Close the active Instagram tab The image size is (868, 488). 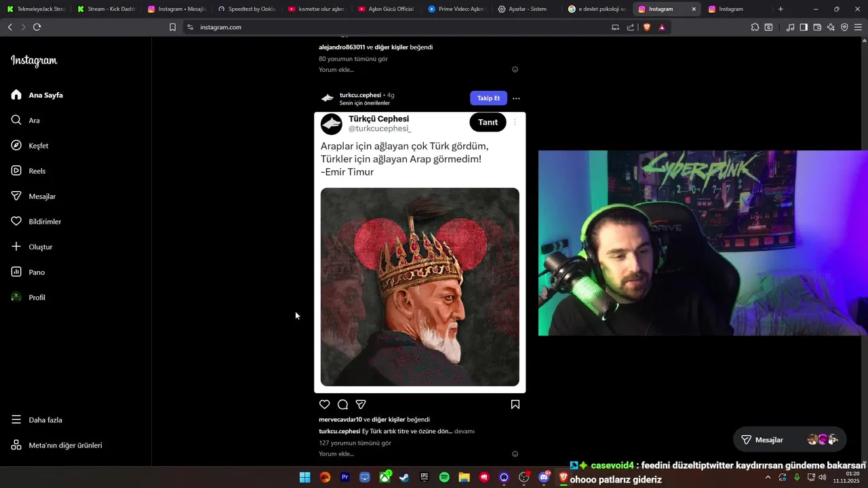pos(693,9)
